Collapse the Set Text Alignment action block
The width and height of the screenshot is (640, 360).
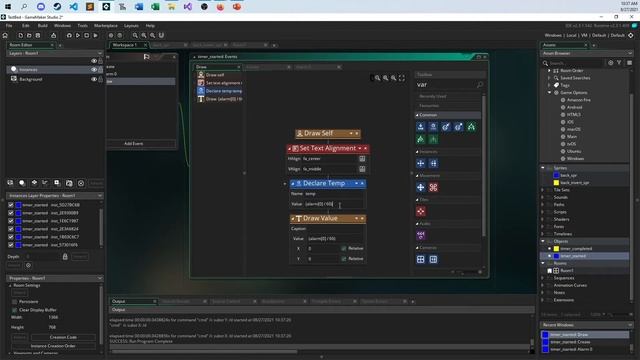(289, 149)
